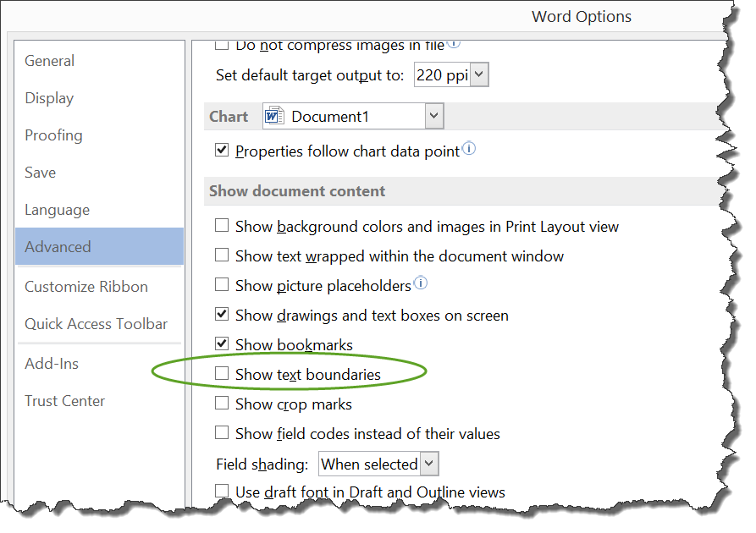Disable Properties follow chart data point
756x533 pixels.
222,151
